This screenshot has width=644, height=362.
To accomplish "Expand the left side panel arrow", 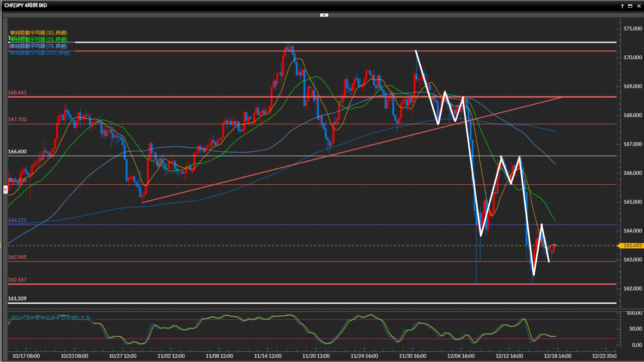I will pos(5,190).
